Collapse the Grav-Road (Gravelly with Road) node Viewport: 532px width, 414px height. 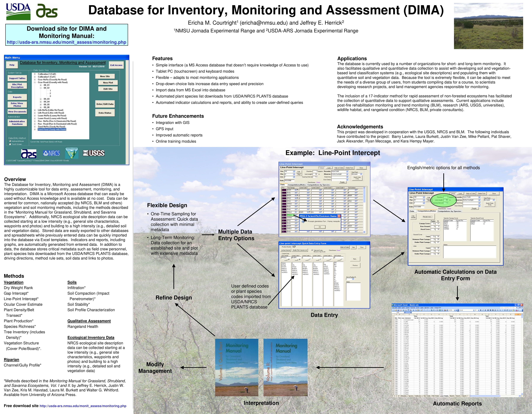[35, 82]
